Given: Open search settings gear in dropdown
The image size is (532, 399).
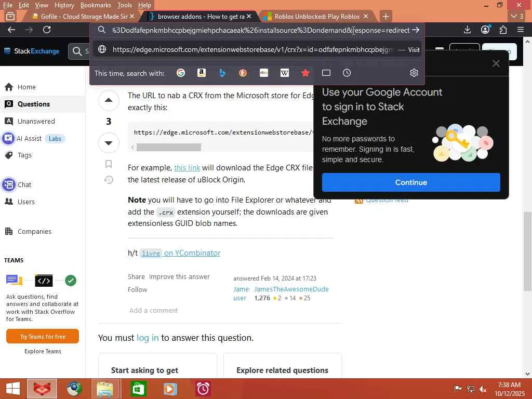Looking at the screenshot, I should [414, 73].
